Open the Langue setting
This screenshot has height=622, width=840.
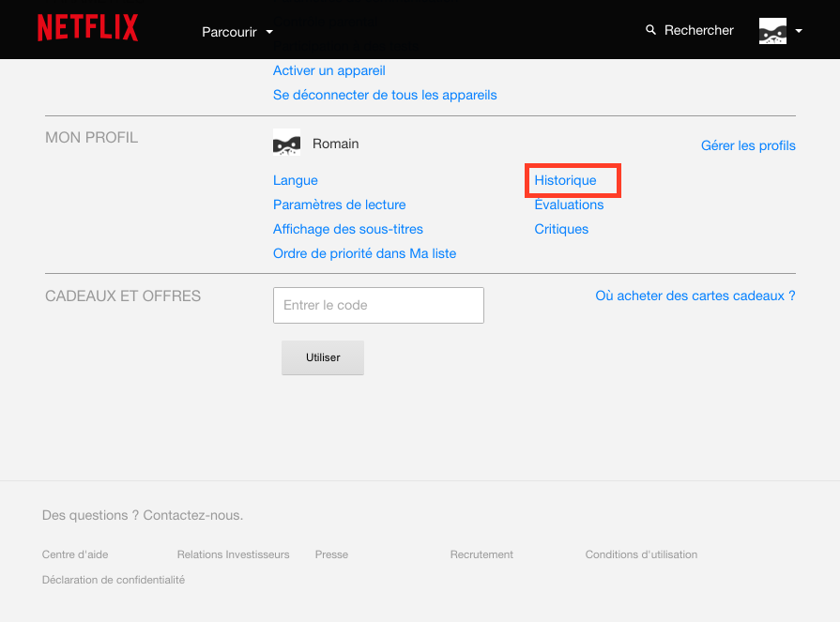click(296, 180)
